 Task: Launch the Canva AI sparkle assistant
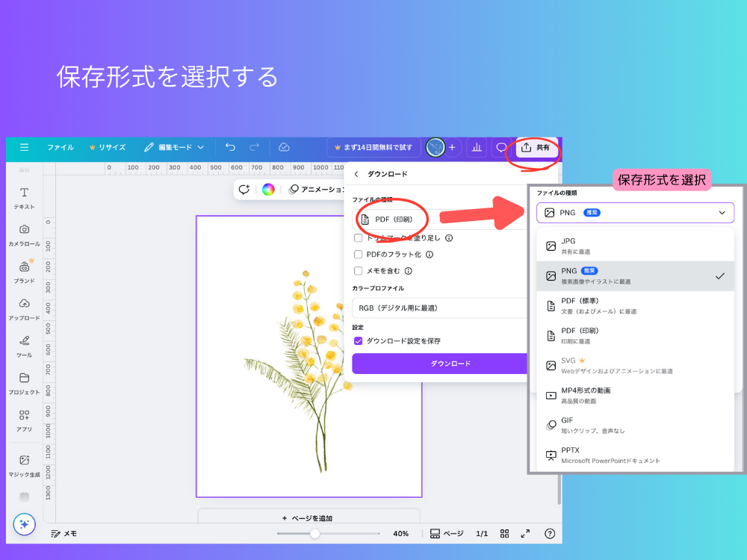coord(24,525)
